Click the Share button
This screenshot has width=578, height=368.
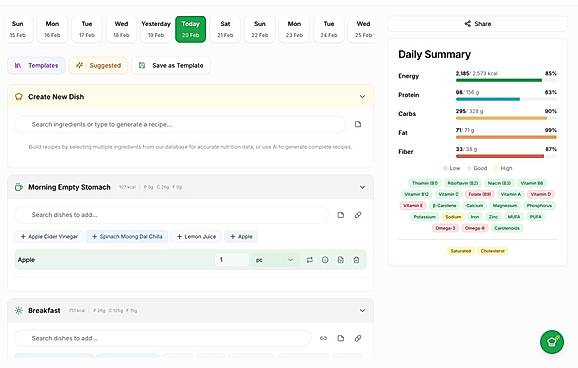(477, 24)
